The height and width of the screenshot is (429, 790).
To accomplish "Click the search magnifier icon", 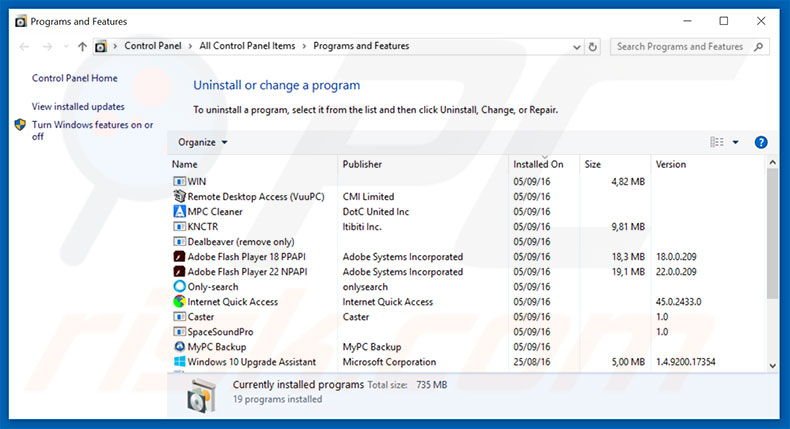I will click(x=758, y=47).
